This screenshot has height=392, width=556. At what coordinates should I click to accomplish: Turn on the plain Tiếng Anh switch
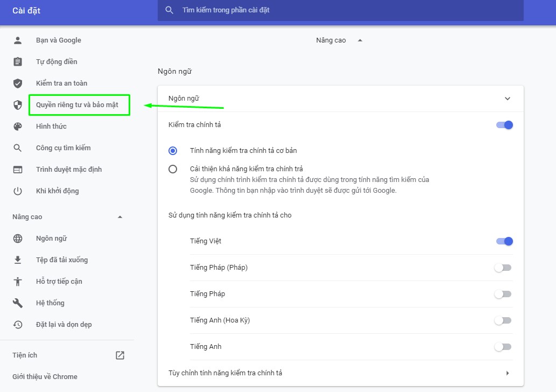(x=503, y=347)
